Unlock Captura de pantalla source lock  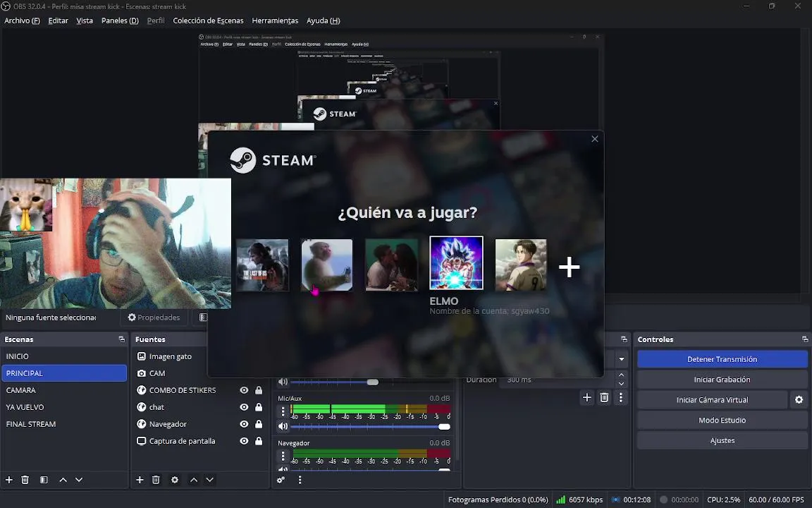point(259,441)
